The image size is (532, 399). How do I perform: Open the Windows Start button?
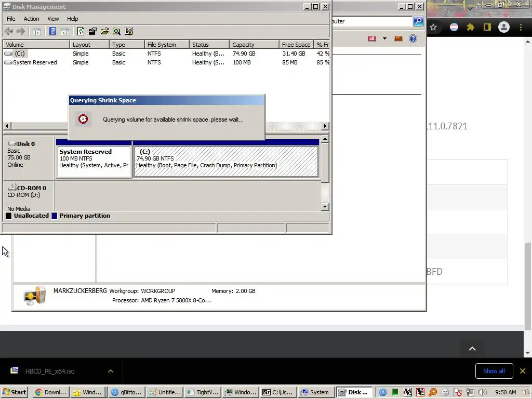[x=14, y=392]
